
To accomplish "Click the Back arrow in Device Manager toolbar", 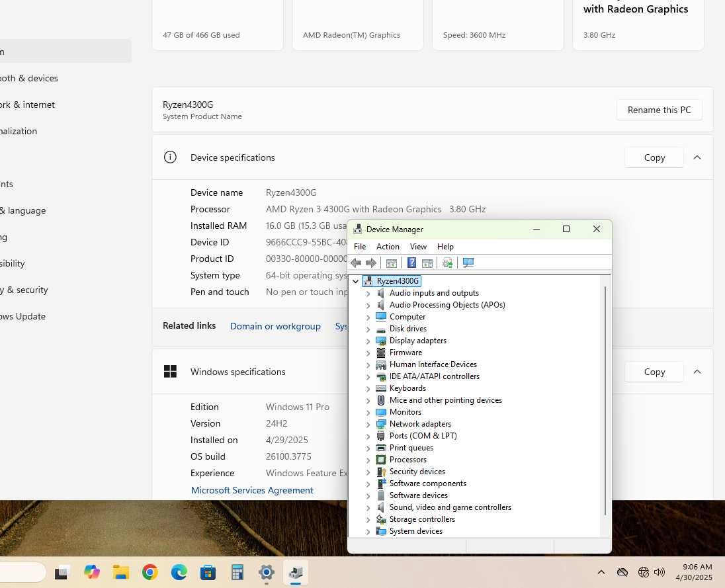I will (356, 263).
